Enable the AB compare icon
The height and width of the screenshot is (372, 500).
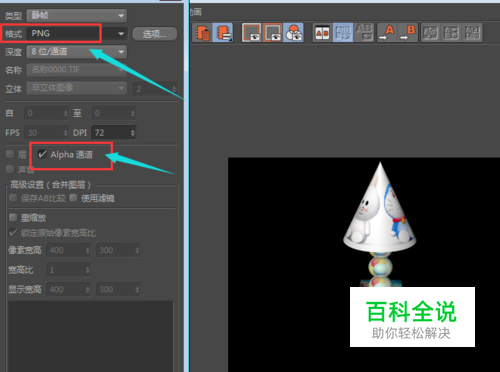(322, 33)
